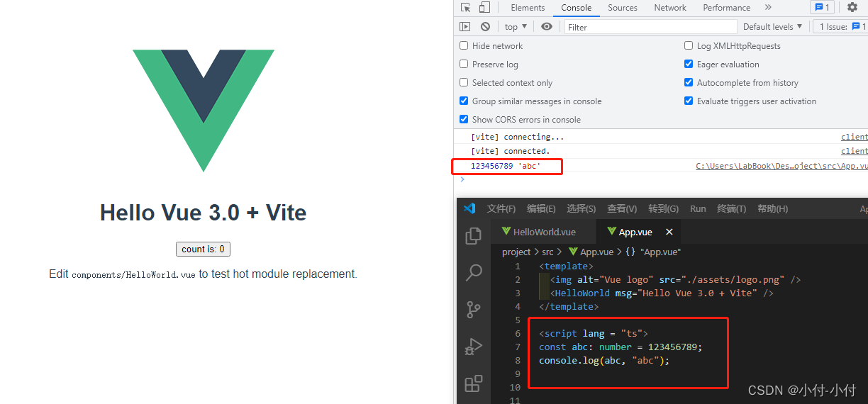868x404 pixels.
Task: Open the Run and Debug icon
Action: (x=474, y=347)
